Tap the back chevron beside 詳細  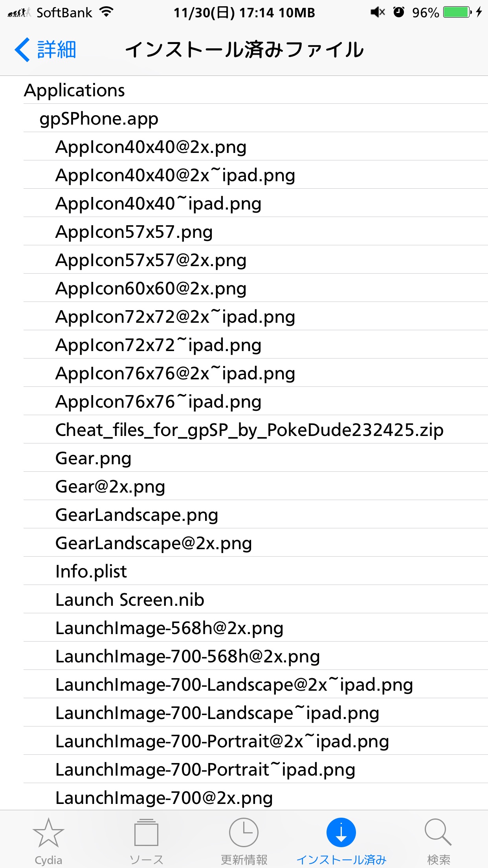pyautogui.click(x=22, y=50)
